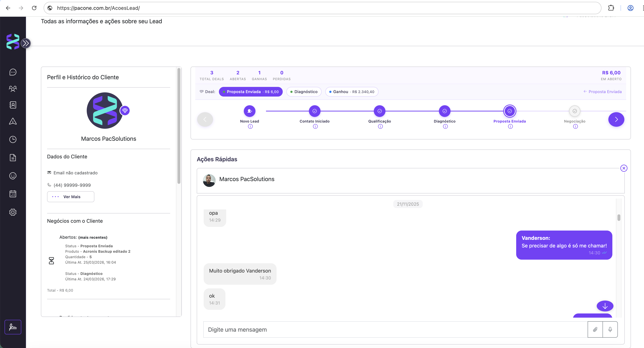
Task: Open the clock history icon in sidebar
Action: (13, 139)
